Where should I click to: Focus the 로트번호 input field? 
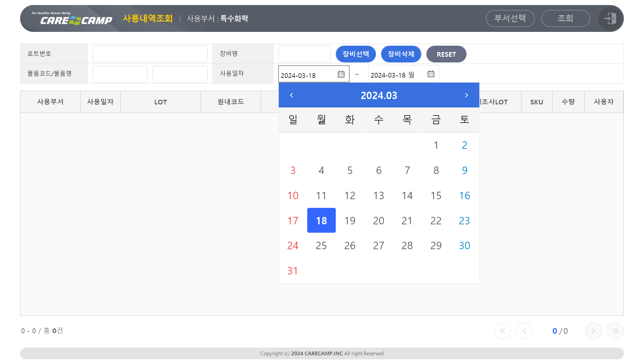pos(150,54)
